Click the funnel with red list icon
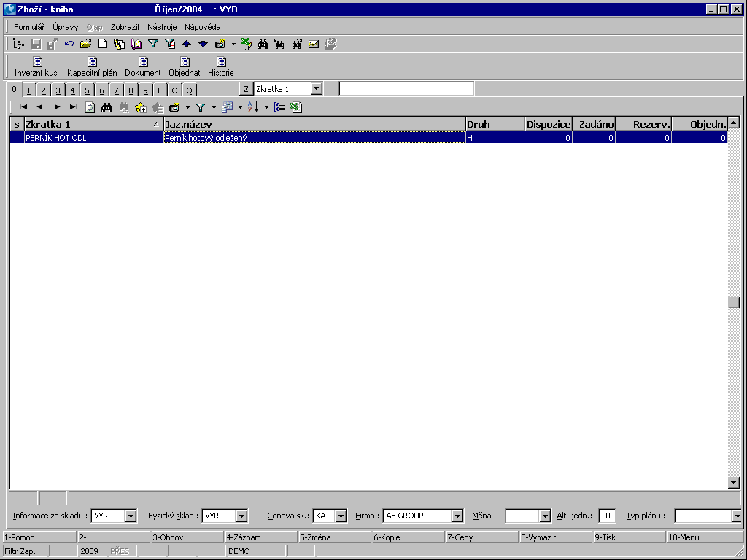The width and height of the screenshot is (747, 560). 170,44
